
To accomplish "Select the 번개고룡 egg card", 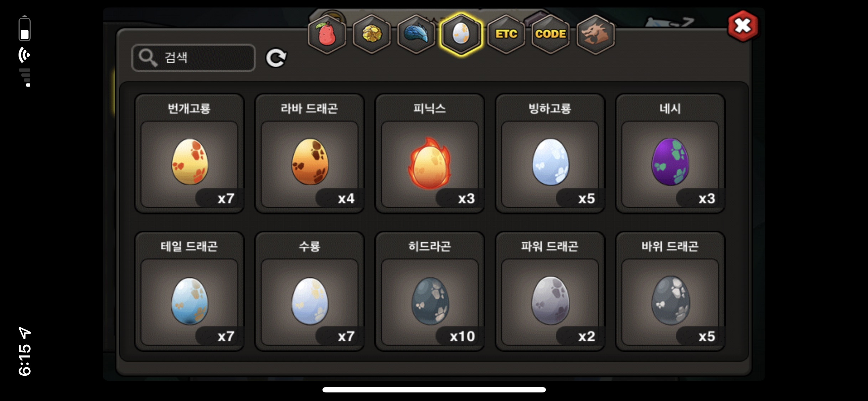I will tap(189, 154).
